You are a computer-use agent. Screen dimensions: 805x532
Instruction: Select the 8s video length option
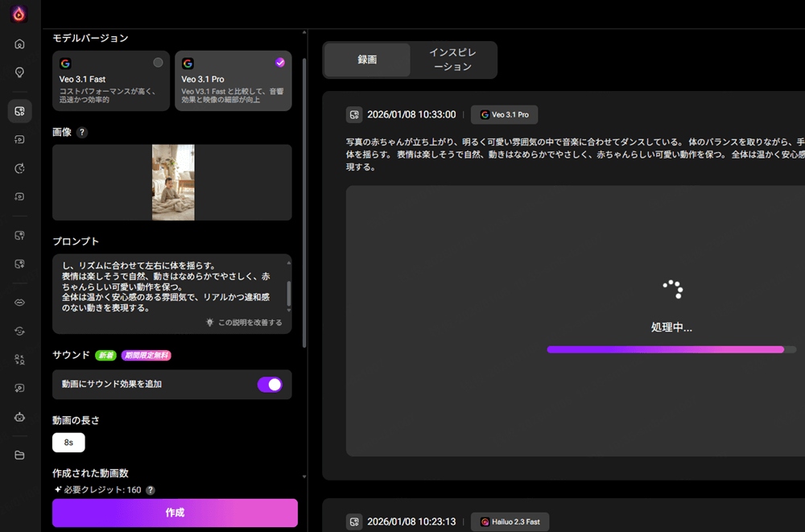(68, 442)
